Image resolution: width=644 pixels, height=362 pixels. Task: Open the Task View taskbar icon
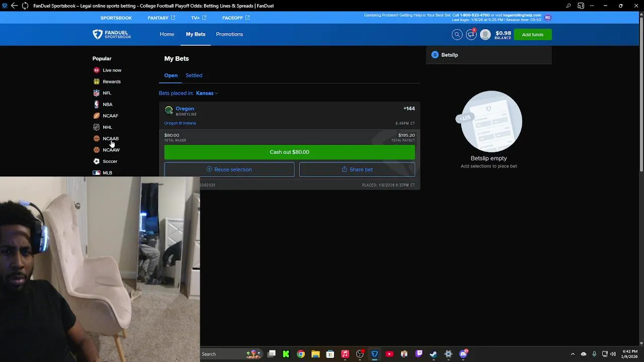point(272,354)
